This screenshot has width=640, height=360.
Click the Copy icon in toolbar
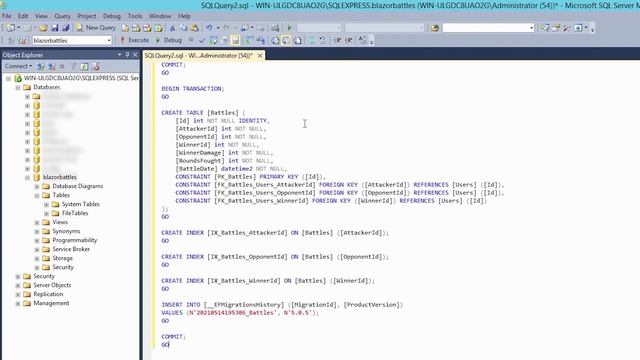[184, 28]
